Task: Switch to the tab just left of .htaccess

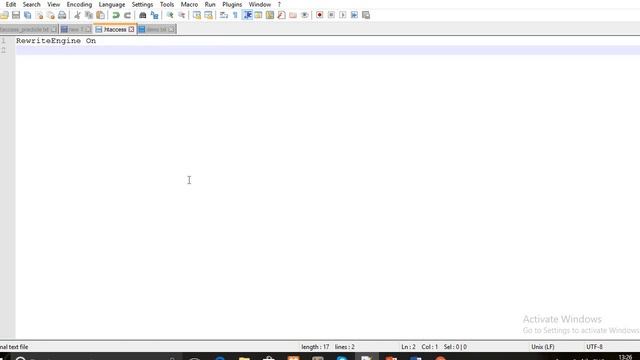Action: tap(76, 29)
